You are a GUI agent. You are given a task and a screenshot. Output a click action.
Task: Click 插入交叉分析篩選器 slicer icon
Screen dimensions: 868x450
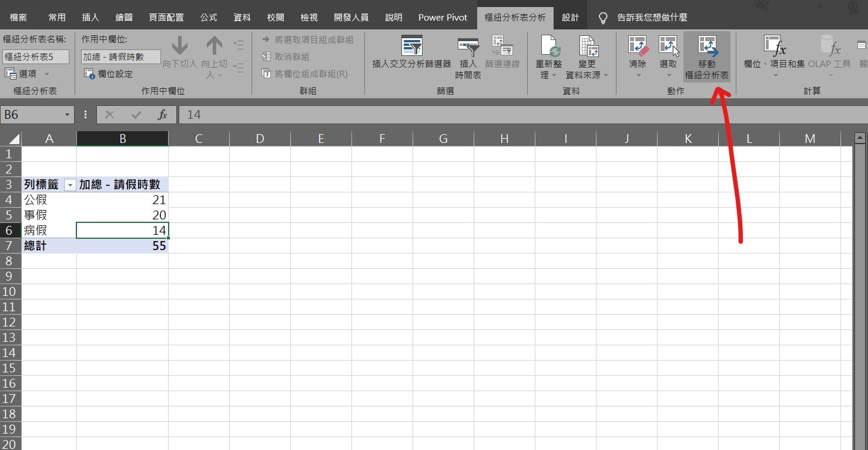click(411, 46)
